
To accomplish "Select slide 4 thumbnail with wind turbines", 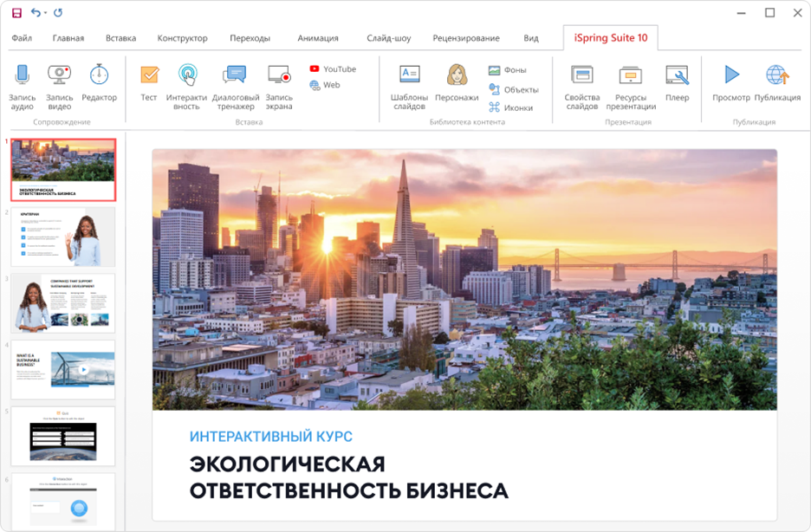I will coord(63,369).
